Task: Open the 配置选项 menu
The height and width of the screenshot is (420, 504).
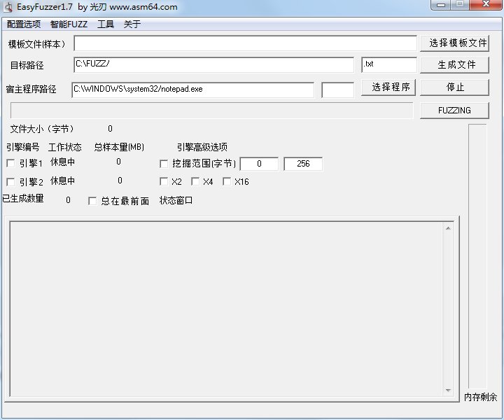Action: [x=24, y=24]
